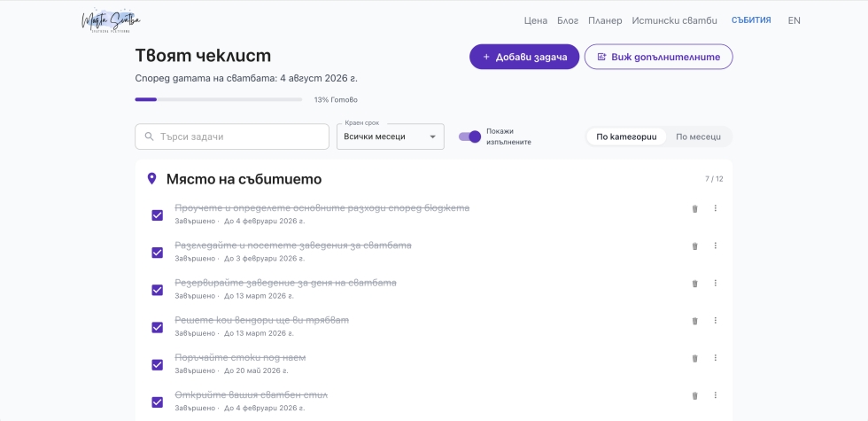Uncheck the 'Открийте вашия сватбен стил' checkbox
This screenshot has width=868, height=421.
point(158,402)
